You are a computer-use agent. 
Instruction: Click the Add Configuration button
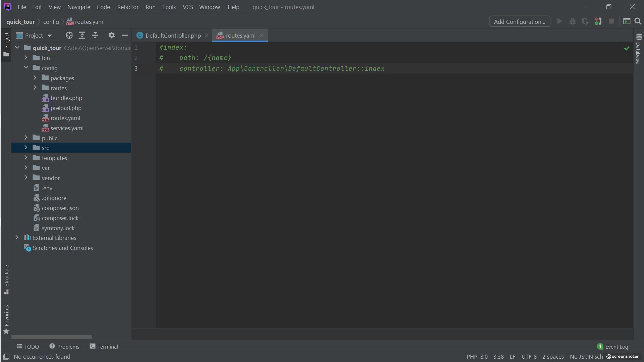[x=519, y=21]
